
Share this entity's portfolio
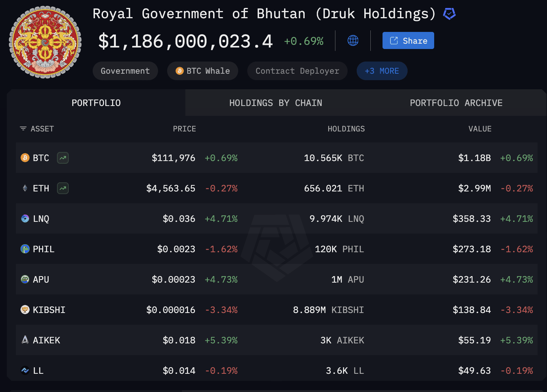point(408,41)
